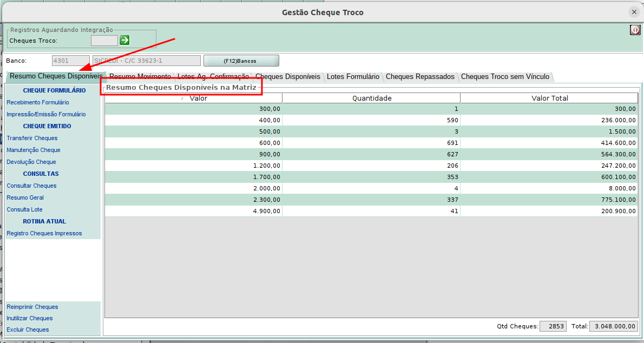The image size is (644, 343).
Task: Click the power icon at top right
Action: [x=635, y=30]
